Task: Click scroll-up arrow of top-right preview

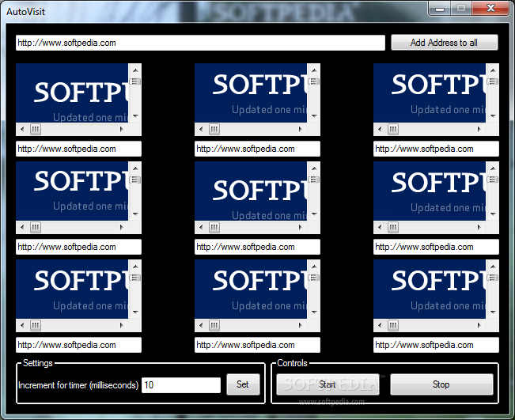Action: tap(493, 70)
